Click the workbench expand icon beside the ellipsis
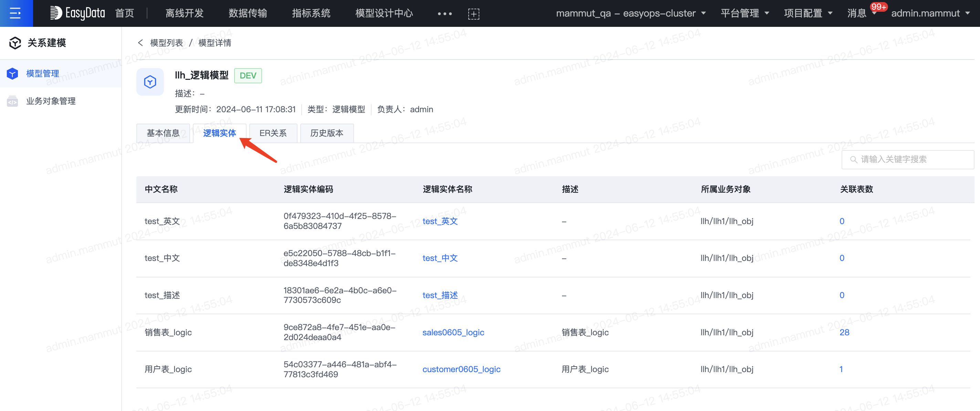 click(x=474, y=13)
